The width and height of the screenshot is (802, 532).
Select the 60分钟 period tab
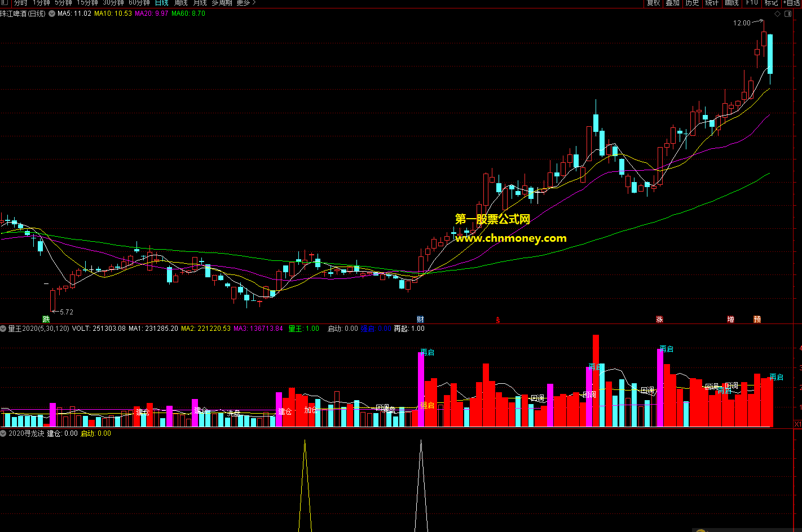click(139, 3)
